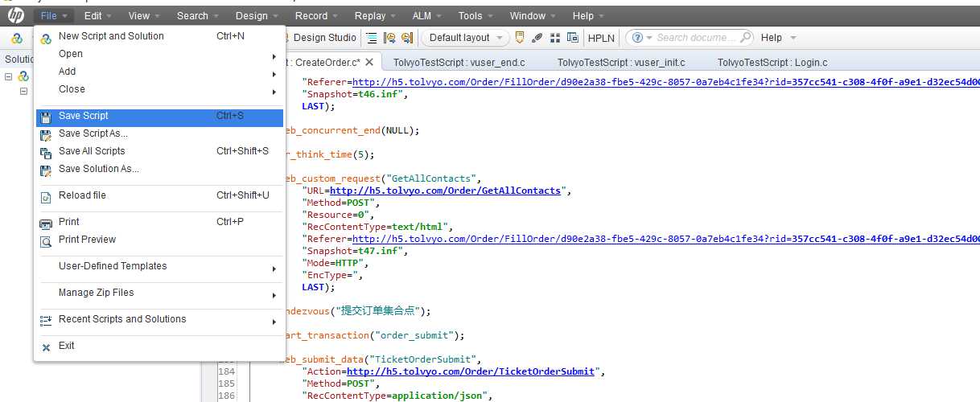Open Print Preview
The height and width of the screenshot is (402, 980).
(159, 240)
